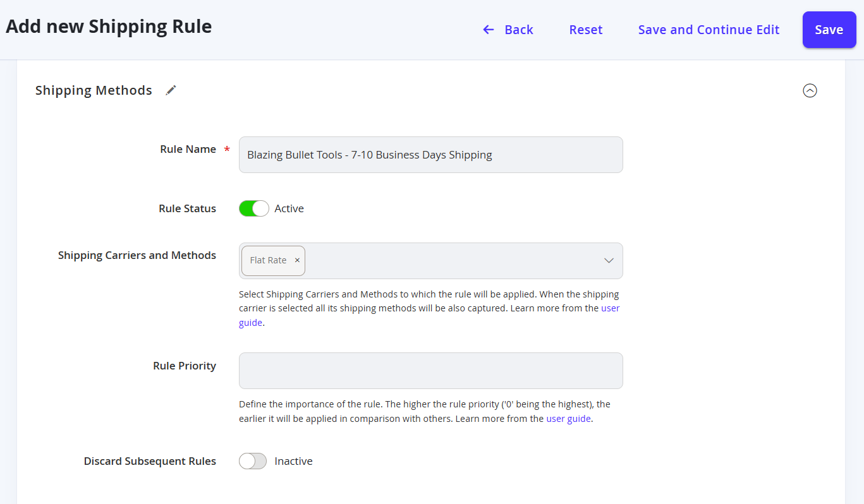
Task: Collapse the Shipping Methods section
Action: 810,90
